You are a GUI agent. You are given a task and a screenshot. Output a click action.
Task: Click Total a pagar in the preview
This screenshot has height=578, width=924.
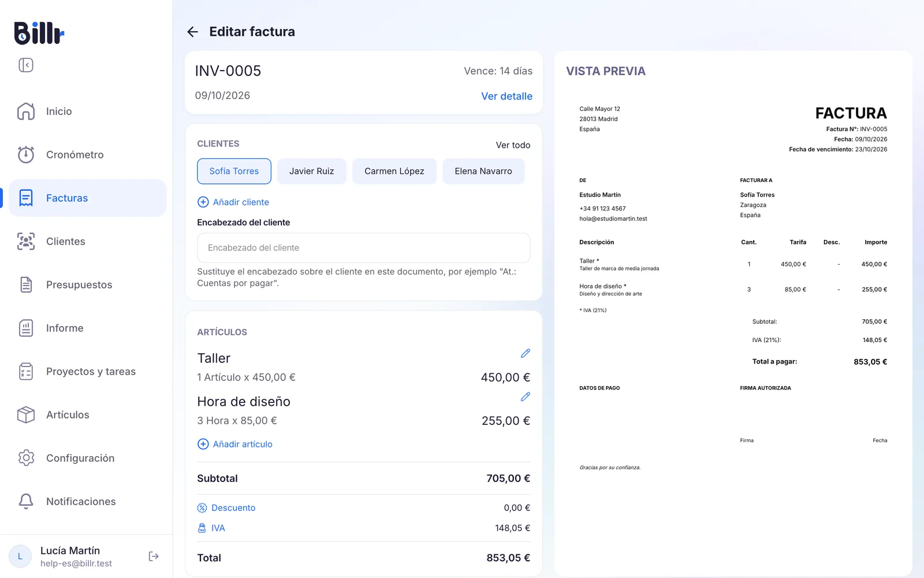tap(774, 361)
